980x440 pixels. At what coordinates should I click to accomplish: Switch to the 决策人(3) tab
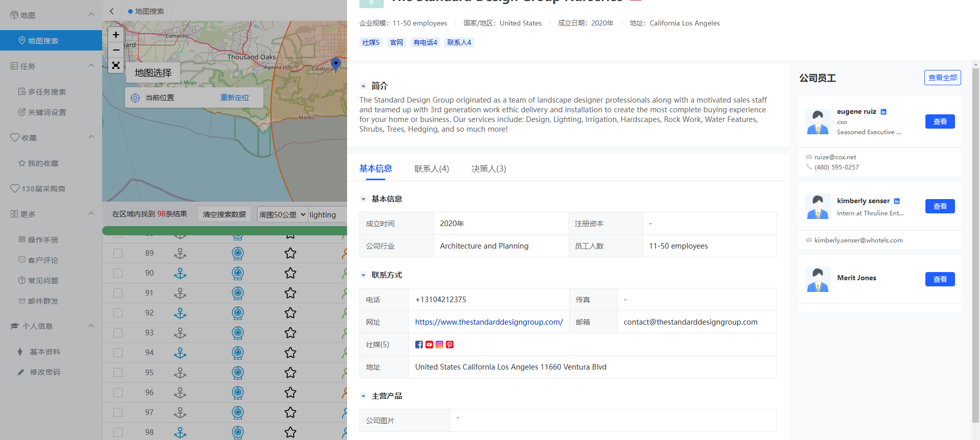(488, 169)
